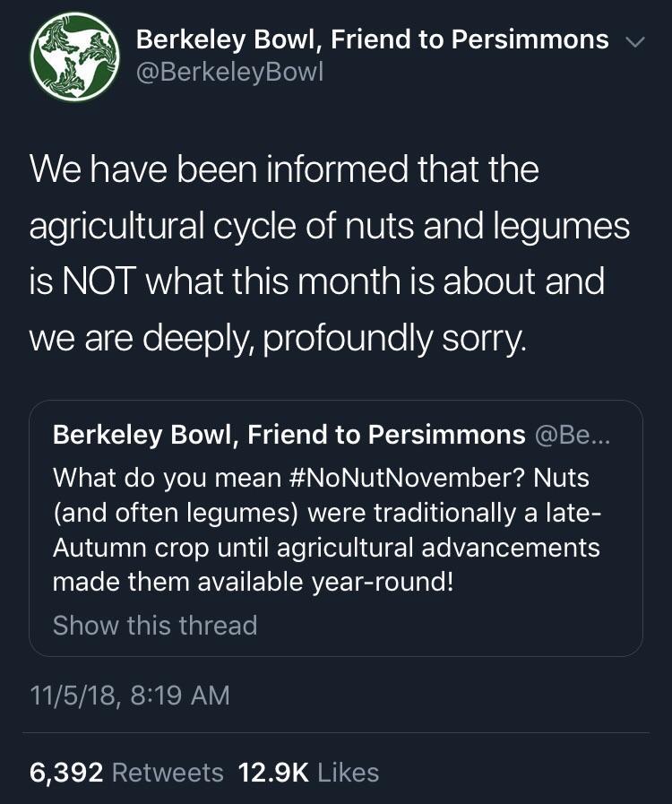This screenshot has width=672, height=804.
Task: Open the Retweets label list
Action: (170, 772)
